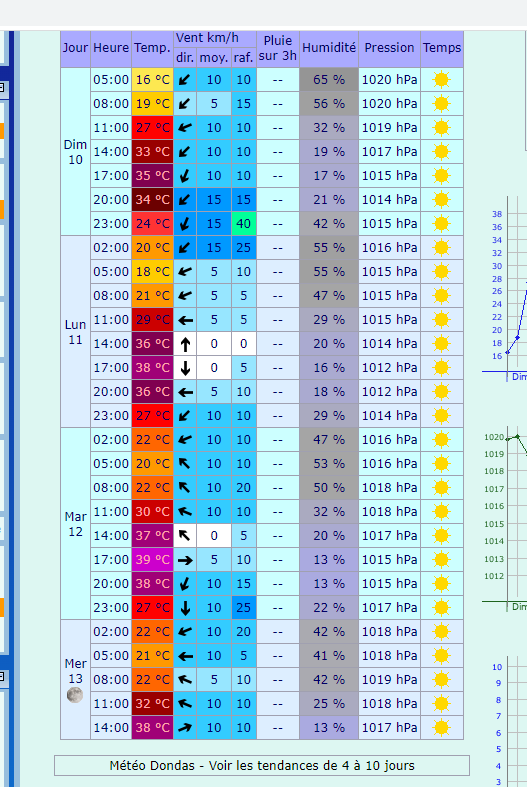527x787 pixels.
Task: Click wind direction arrow at Lun 11 14:00
Action: point(185,344)
